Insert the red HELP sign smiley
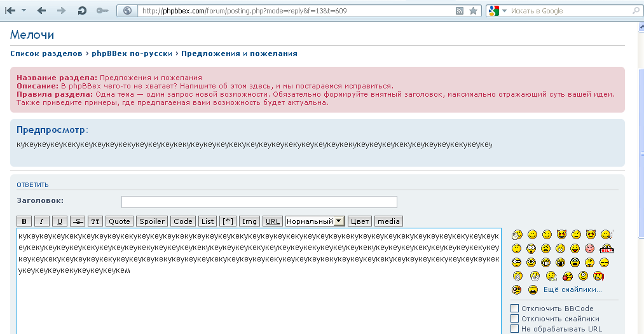This screenshot has height=334, width=644. (606, 248)
